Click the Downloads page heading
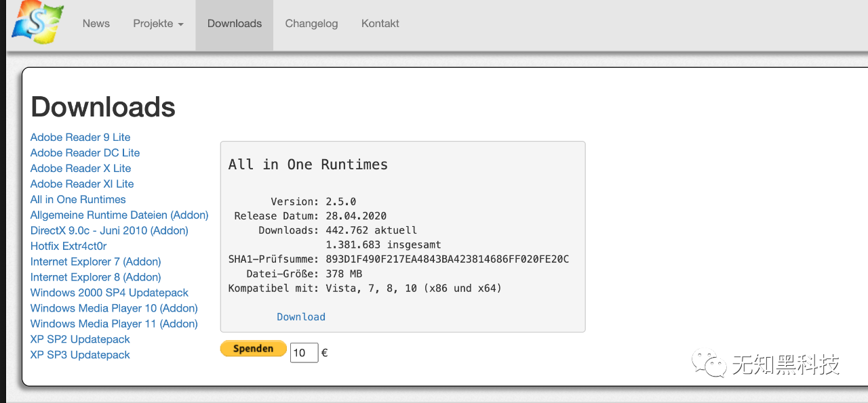The image size is (868, 403). 103,107
